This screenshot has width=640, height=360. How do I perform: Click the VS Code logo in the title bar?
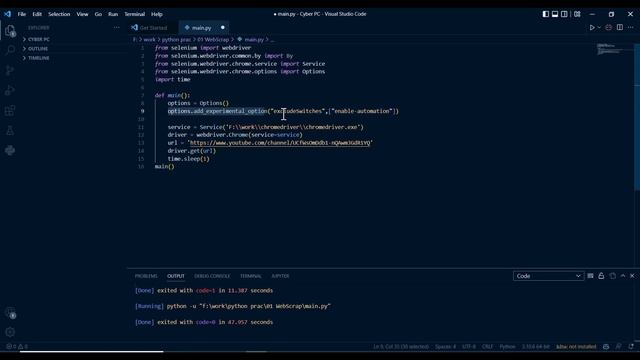click(x=7, y=14)
